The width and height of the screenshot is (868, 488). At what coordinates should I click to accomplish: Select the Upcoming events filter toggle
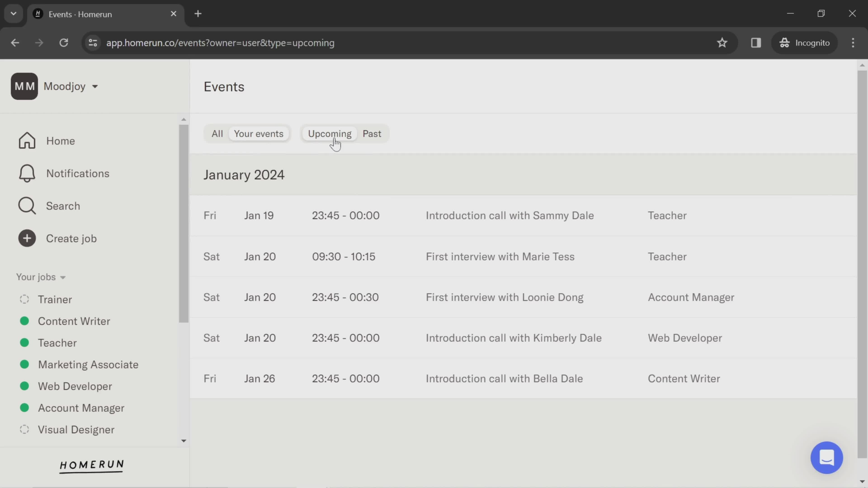tap(330, 134)
